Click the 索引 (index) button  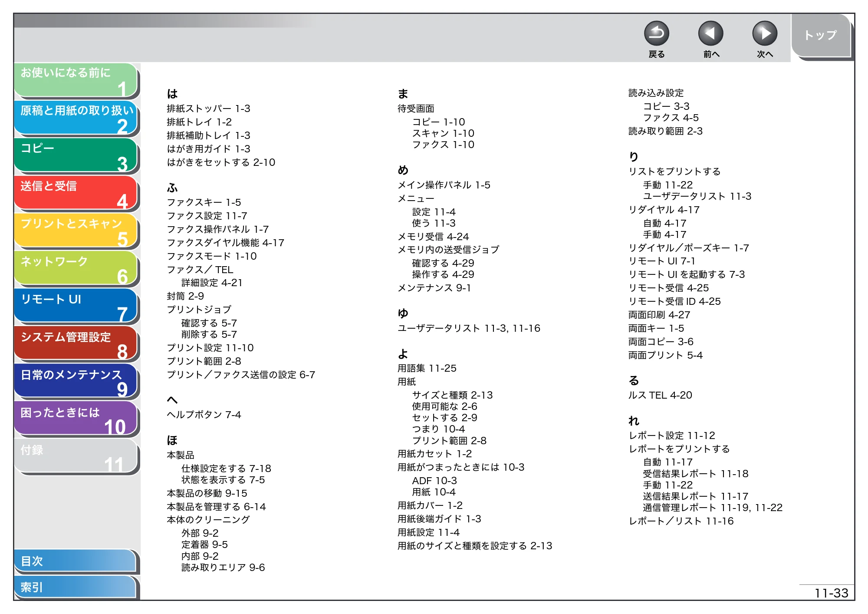[x=75, y=587]
